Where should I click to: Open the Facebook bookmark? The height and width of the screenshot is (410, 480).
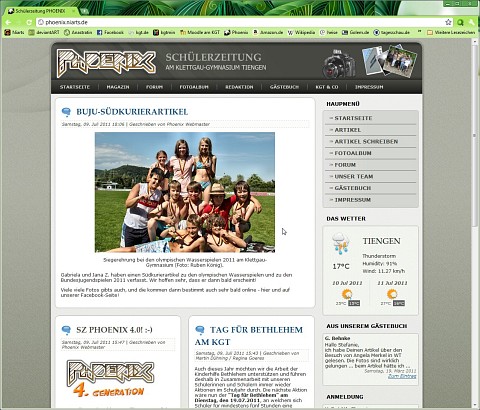click(x=110, y=32)
